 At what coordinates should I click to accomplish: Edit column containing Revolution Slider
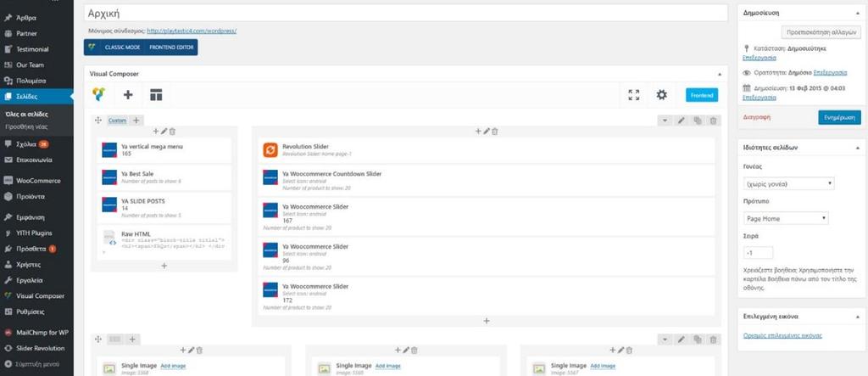pyautogui.click(x=487, y=132)
